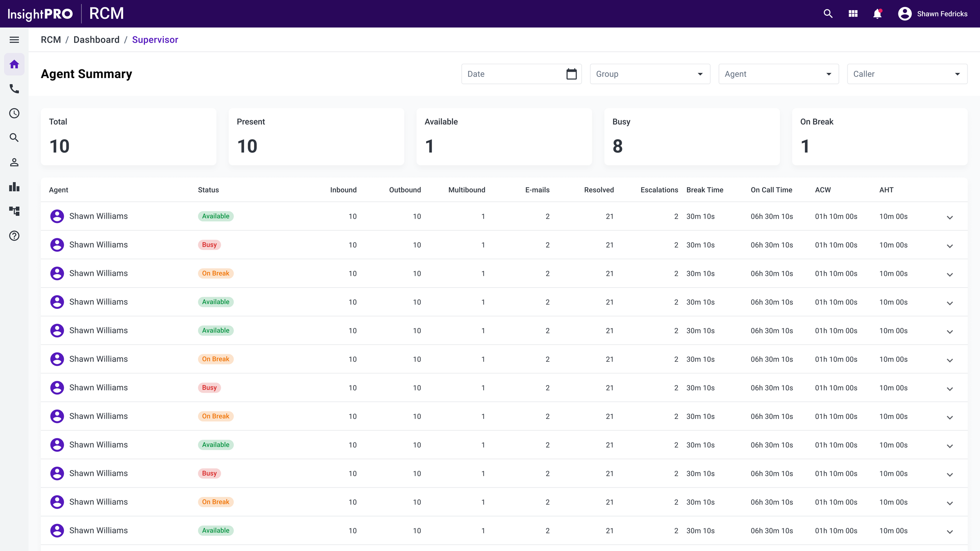980x551 pixels.
Task: Open the phone calls sidebar icon
Action: click(14, 89)
